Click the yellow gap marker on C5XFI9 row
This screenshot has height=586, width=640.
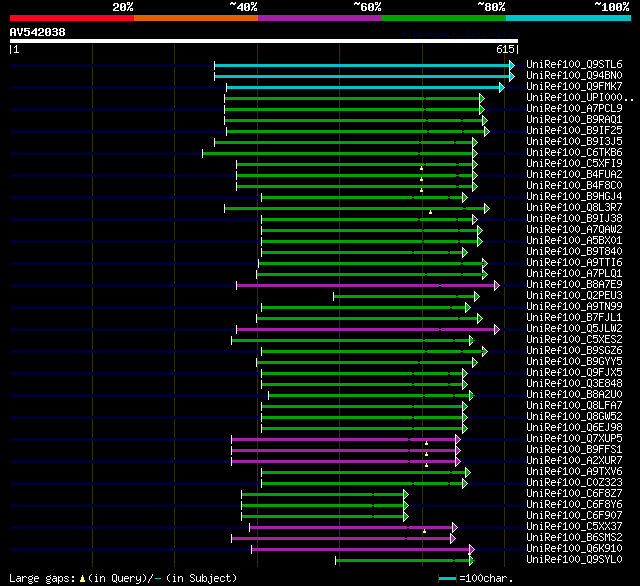(422, 168)
